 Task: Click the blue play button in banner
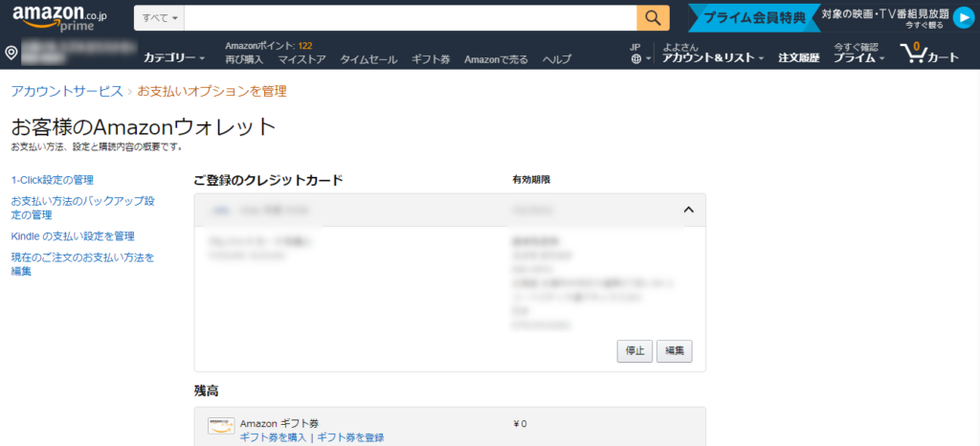[x=963, y=18]
